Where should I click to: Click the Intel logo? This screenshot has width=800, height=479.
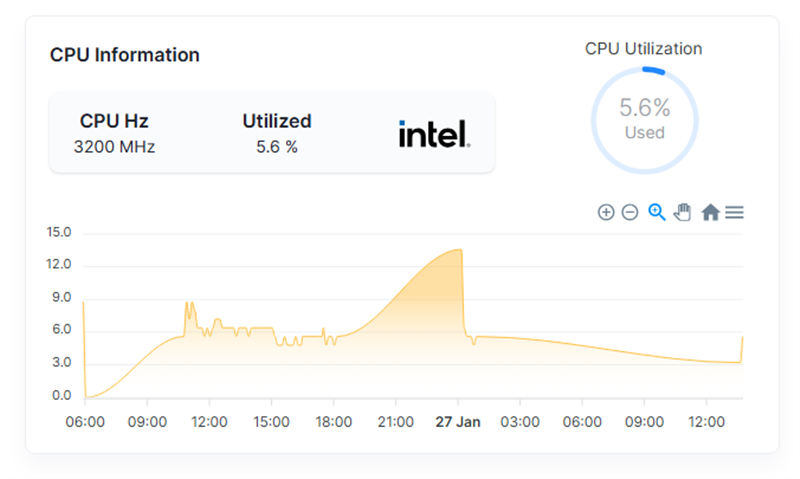tap(434, 134)
